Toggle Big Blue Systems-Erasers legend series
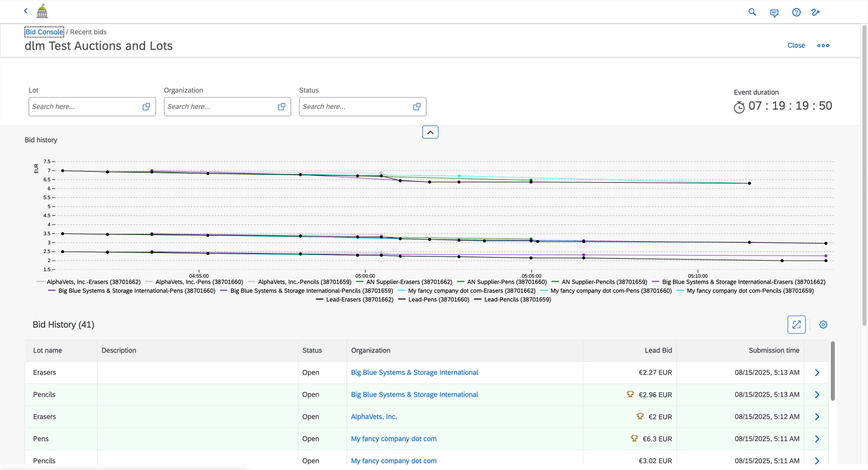Screen dimensions: 868x470 [739, 282]
